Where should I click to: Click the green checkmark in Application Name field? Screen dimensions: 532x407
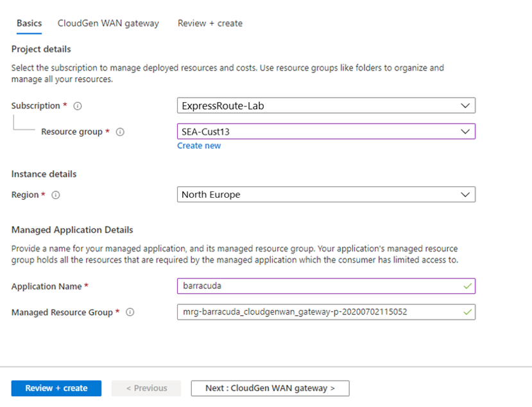(467, 286)
